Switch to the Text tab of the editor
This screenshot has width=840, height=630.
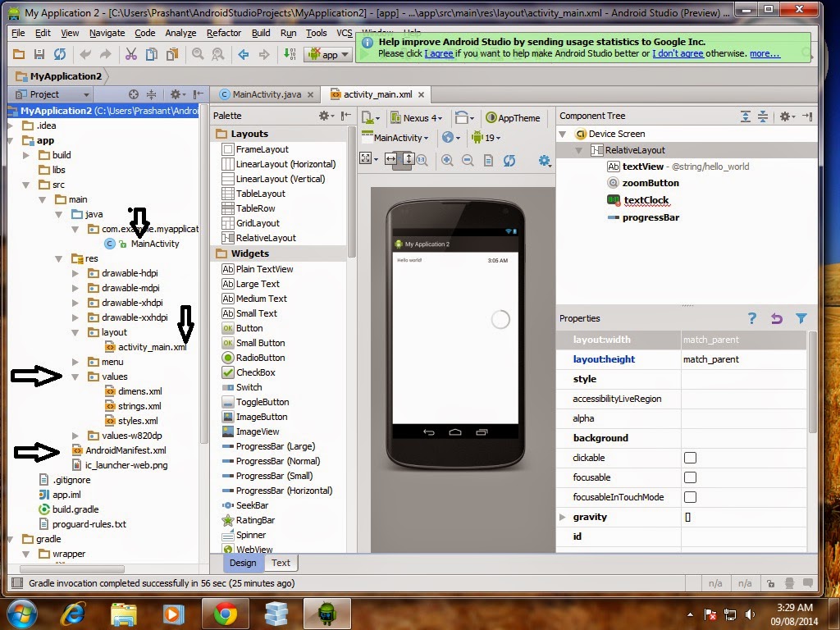pos(281,564)
